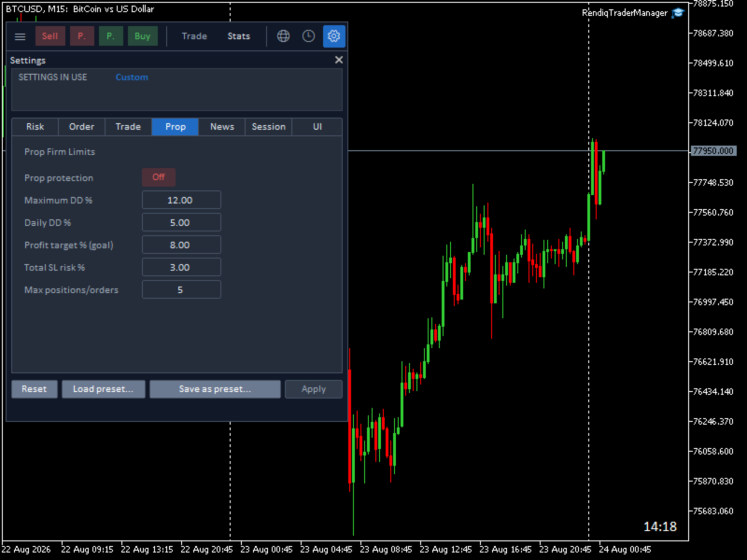Click the 77950.000 price label
747x560 pixels.
coord(713,151)
